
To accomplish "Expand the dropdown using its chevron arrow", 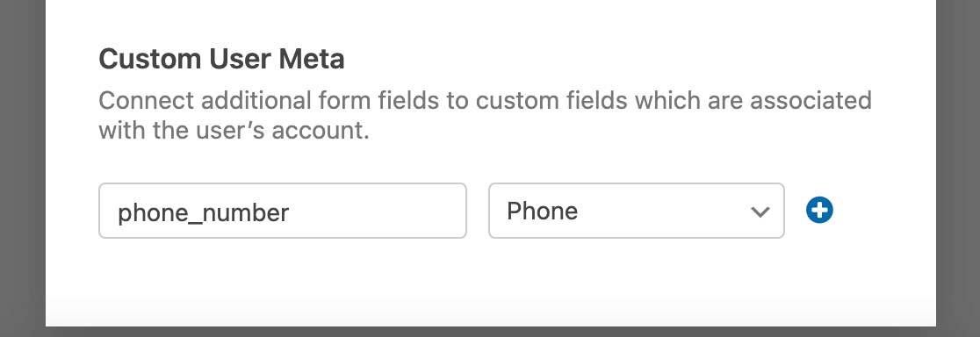I will (x=760, y=212).
